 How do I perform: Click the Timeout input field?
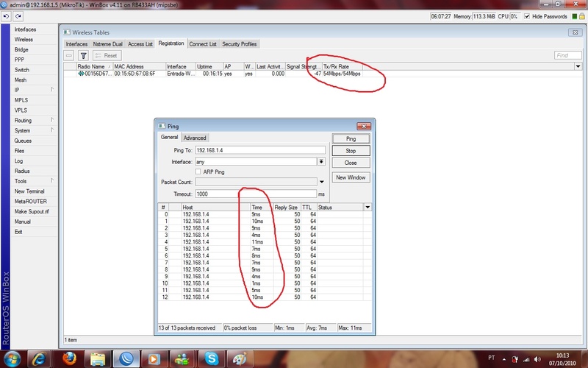(256, 194)
